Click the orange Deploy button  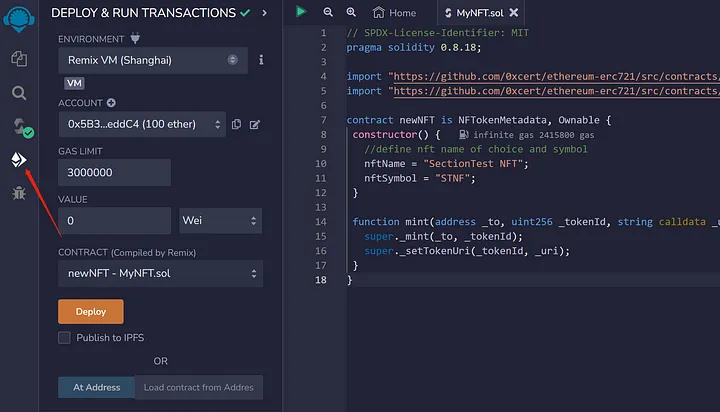click(x=91, y=311)
